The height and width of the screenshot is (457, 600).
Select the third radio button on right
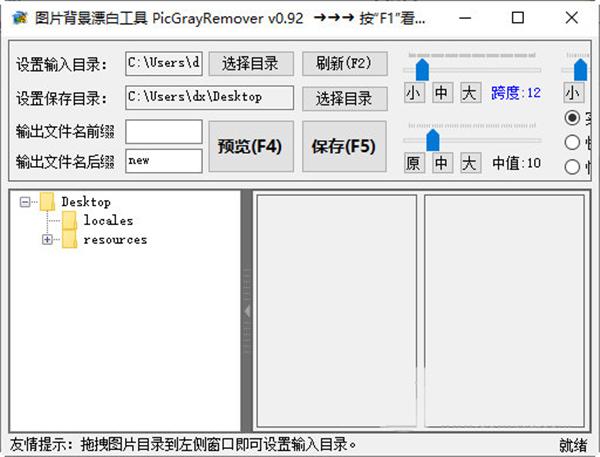coord(572,167)
